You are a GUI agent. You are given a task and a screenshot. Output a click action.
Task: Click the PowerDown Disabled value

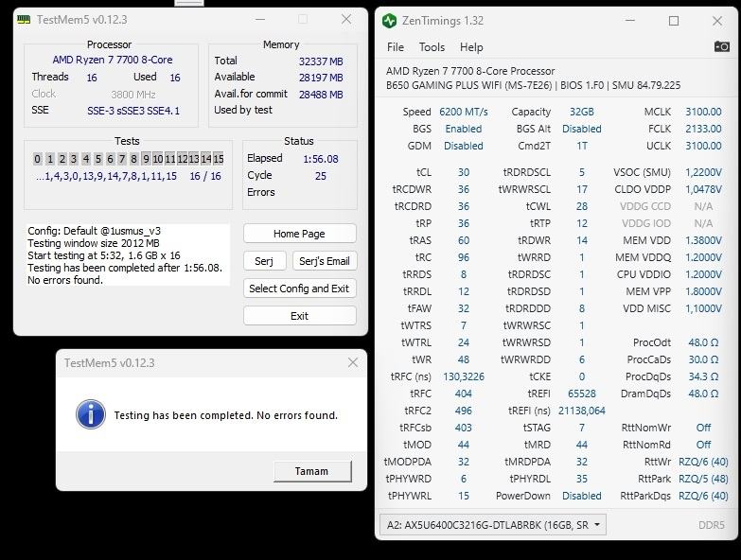pos(581,496)
